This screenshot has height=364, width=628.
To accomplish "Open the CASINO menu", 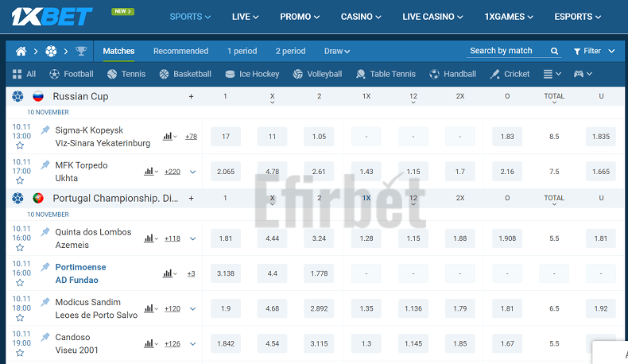I will [x=361, y=17].
